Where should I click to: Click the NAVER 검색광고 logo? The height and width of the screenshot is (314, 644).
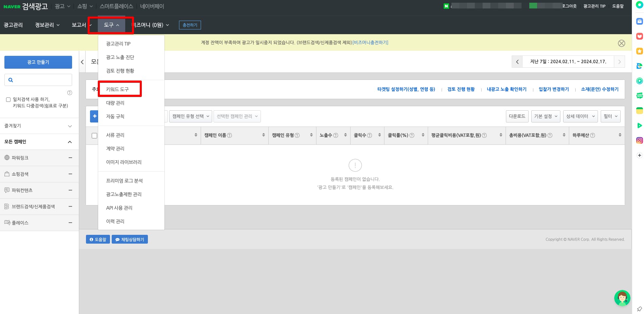pyautogui.click(x=26, y=6)
